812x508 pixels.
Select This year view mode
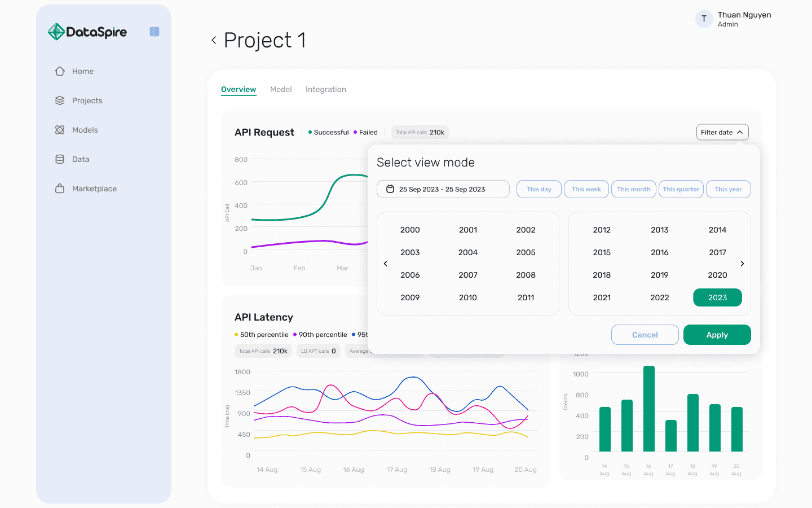click(x=729, y=189)
